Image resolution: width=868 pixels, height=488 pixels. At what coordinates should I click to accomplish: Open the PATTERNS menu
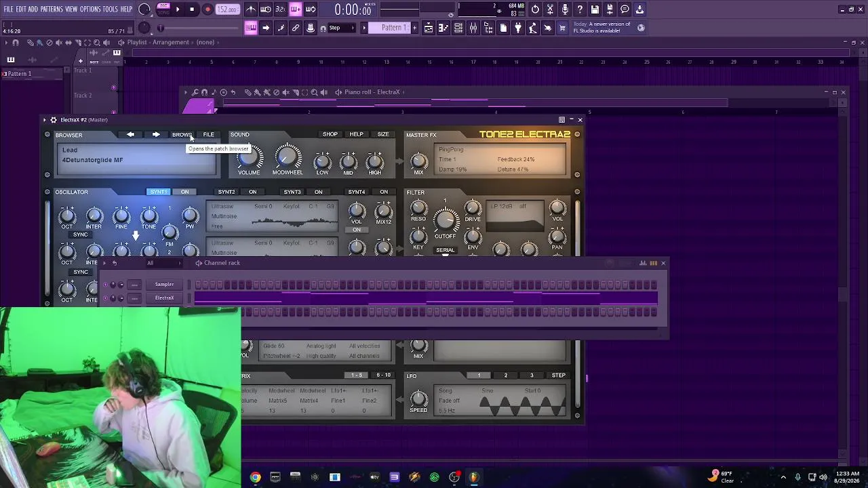click(52, 9)
